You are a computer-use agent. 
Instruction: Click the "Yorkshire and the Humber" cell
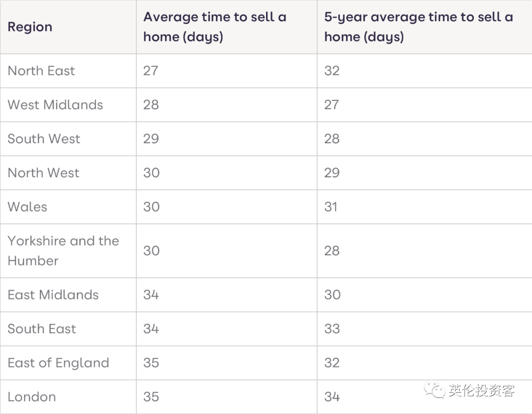pyautogui.click(x=63, y=251)
